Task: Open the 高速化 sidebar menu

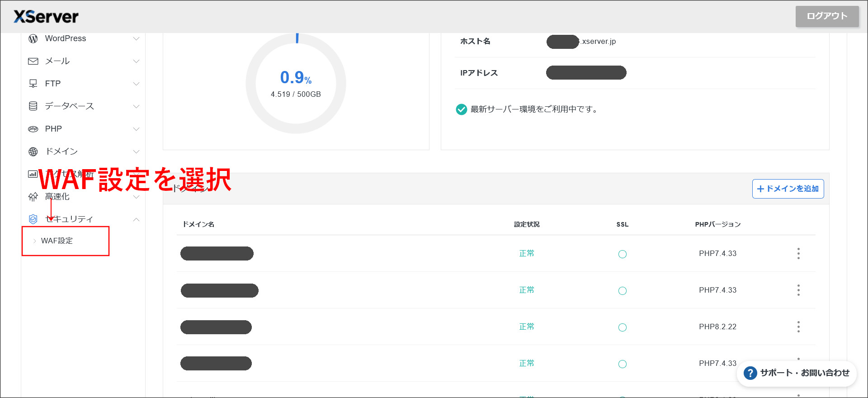Action: point(84,197)
